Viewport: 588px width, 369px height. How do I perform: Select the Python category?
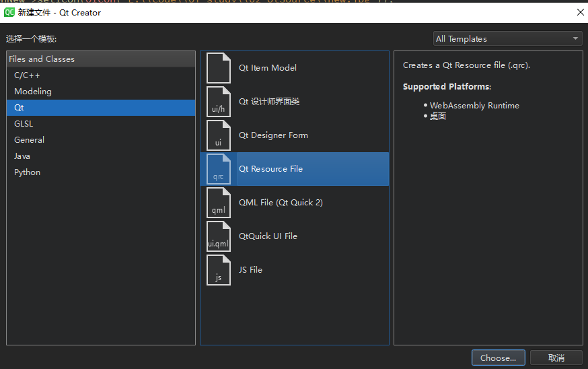[x=28, y=172]
